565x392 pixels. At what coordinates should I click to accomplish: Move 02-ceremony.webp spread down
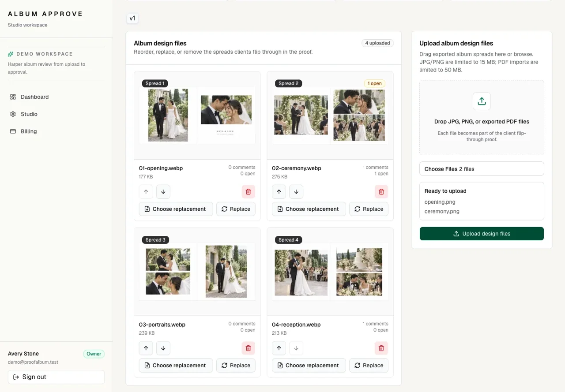click(296, 192)
